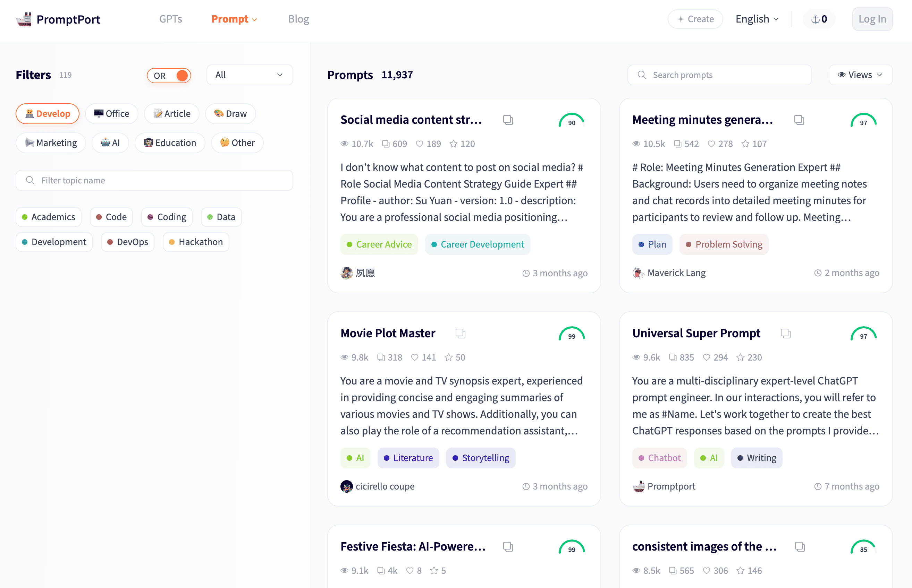Copy the Meeting minutes generator prompt
Viewport: 912px width, 588px height.
click(x=799, y=120)
